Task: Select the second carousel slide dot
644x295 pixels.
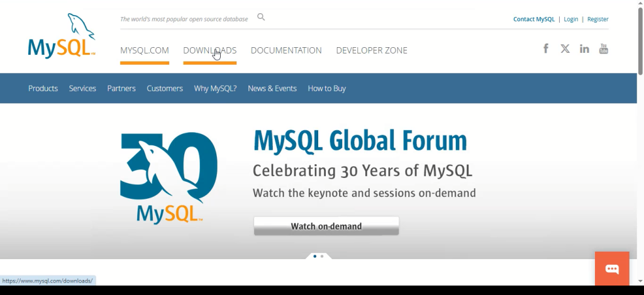Action: click(322, 256)
